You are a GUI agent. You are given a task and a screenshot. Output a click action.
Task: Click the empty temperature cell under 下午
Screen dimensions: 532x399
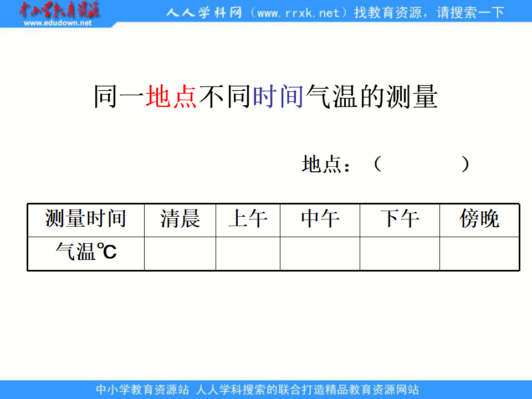400,253
